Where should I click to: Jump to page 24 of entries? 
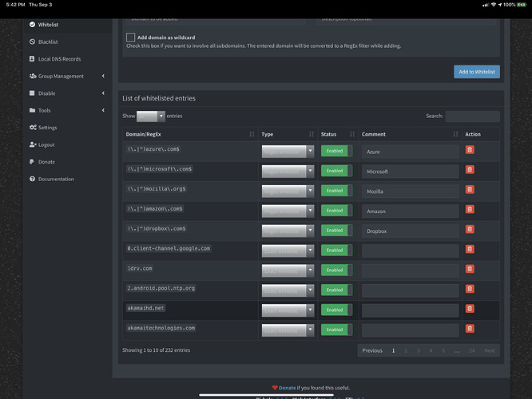point(471,350)
